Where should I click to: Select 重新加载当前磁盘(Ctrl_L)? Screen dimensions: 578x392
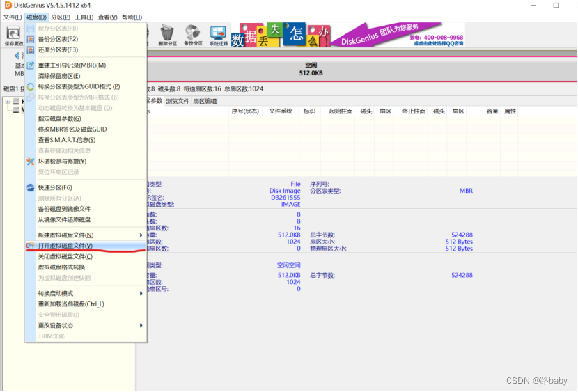point(86,304)
